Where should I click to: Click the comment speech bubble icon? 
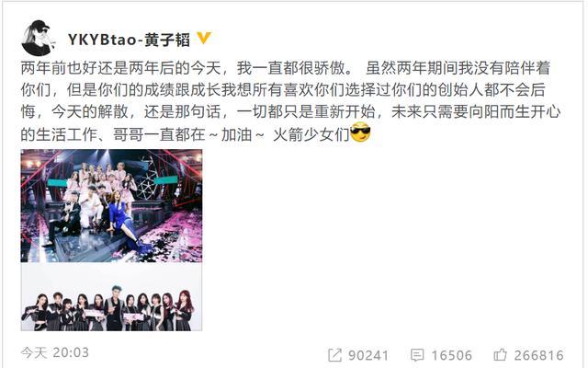point(417,355)
